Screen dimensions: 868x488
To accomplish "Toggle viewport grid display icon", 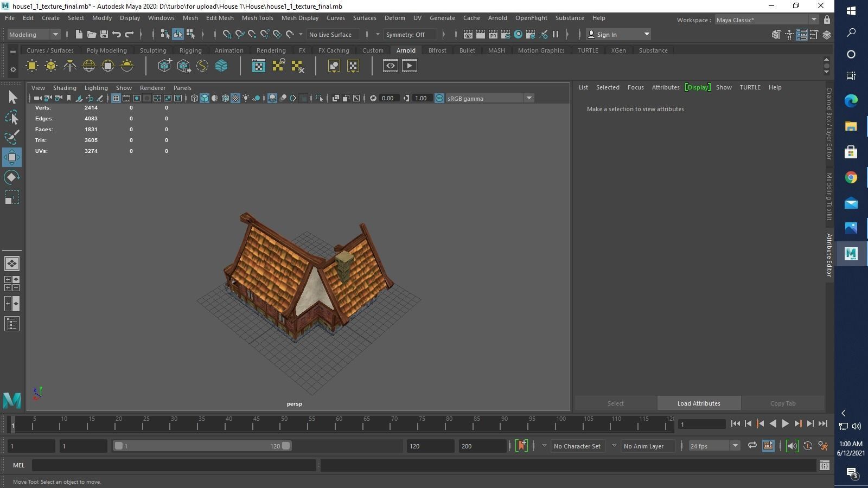I will click(x=116, y=98).
